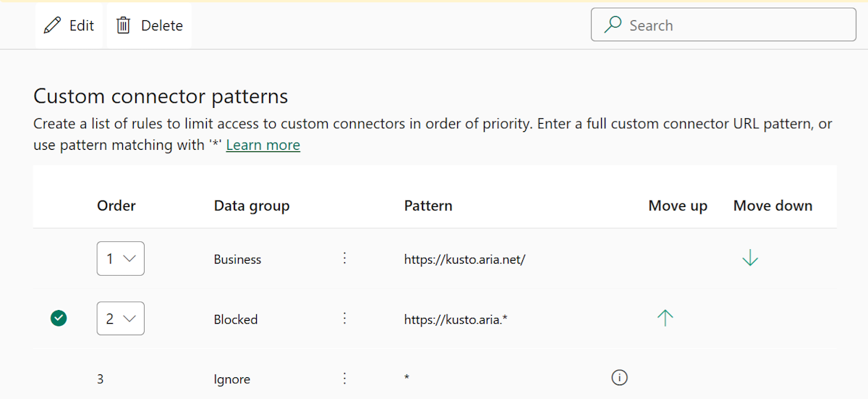The height and width of the screenshot is (399, 868).
Task: Open more options for Business row
Action: [344, 259]
